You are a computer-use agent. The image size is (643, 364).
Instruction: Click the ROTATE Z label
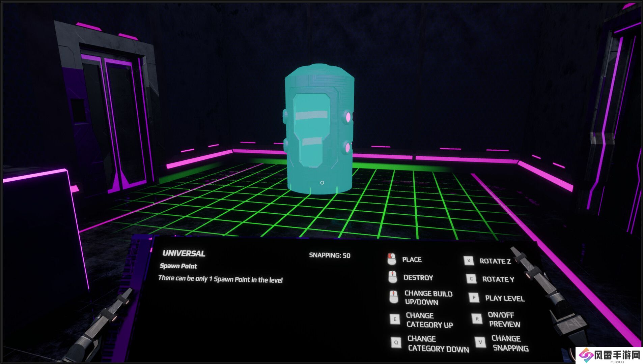click(x=495, y=261)
